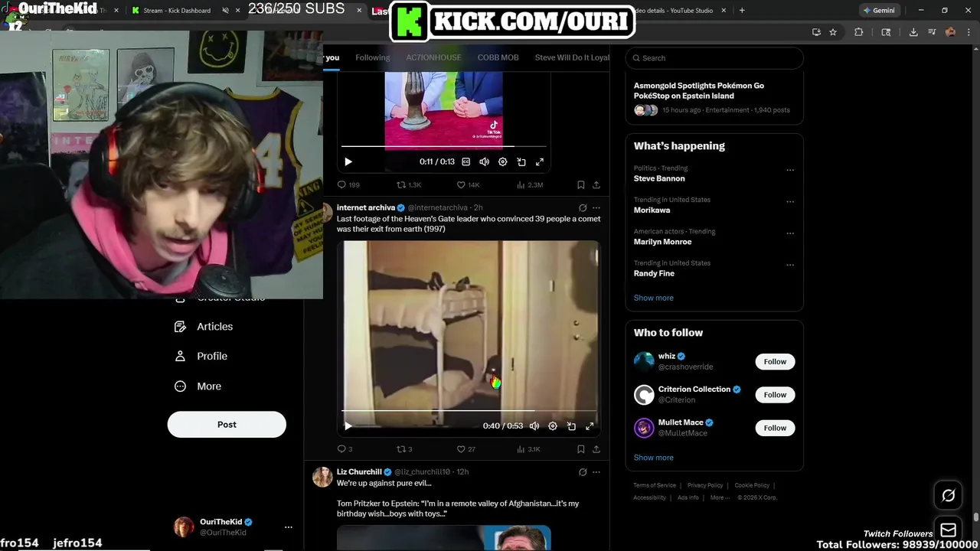The height and width of the screenshot is (551, 980).
Task: Toggle picture-in-picture on Heaven's Gate video
Action: click(571, 426)
